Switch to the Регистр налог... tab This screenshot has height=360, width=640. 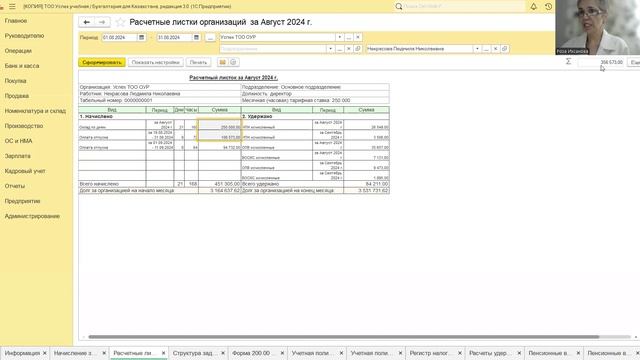(x=429, y=353)
